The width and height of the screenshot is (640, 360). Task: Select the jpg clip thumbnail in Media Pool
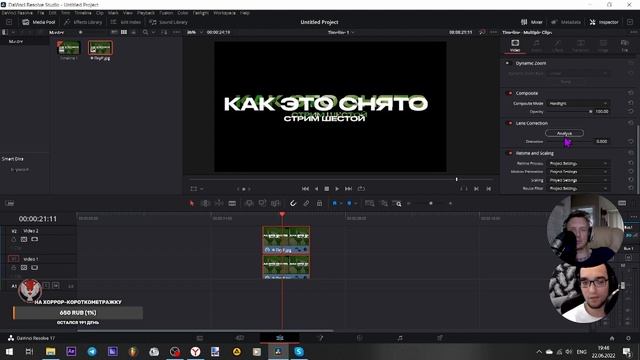[100, 48]
